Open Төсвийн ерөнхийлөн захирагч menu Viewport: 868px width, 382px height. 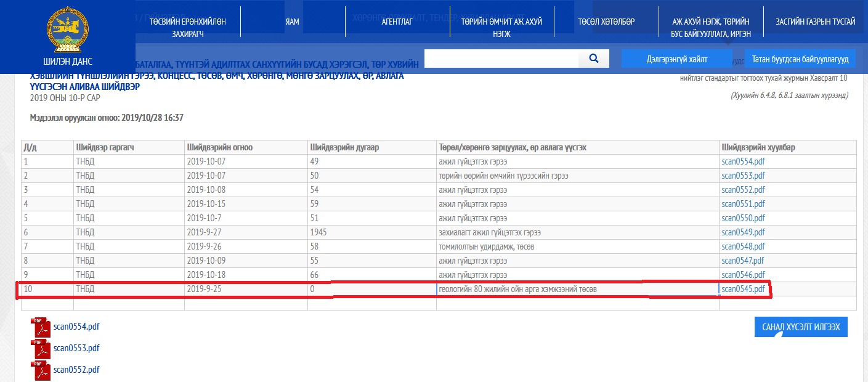pos(188,28)
